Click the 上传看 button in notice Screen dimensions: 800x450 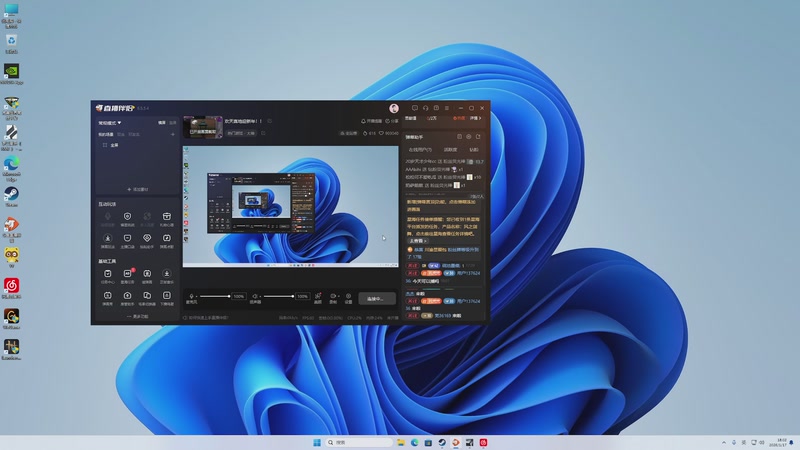click(x=417, y=241)
